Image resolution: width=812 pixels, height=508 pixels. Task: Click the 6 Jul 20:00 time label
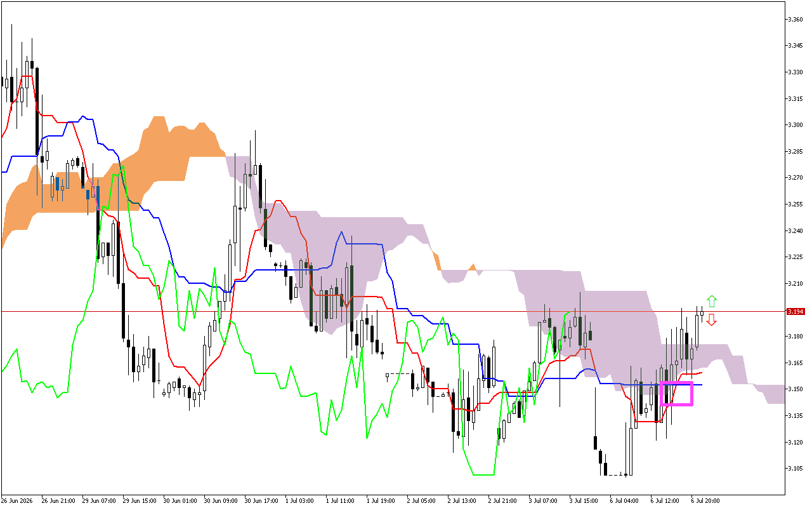[x=707, y=500]
